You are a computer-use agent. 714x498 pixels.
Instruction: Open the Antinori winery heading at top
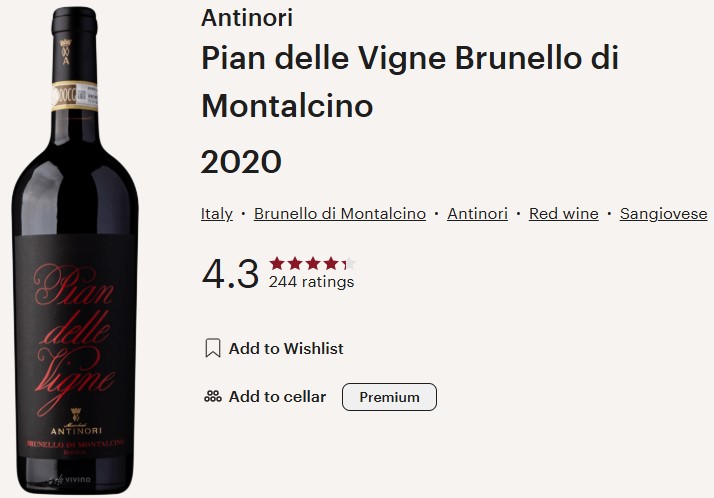(x=248, y=18)
